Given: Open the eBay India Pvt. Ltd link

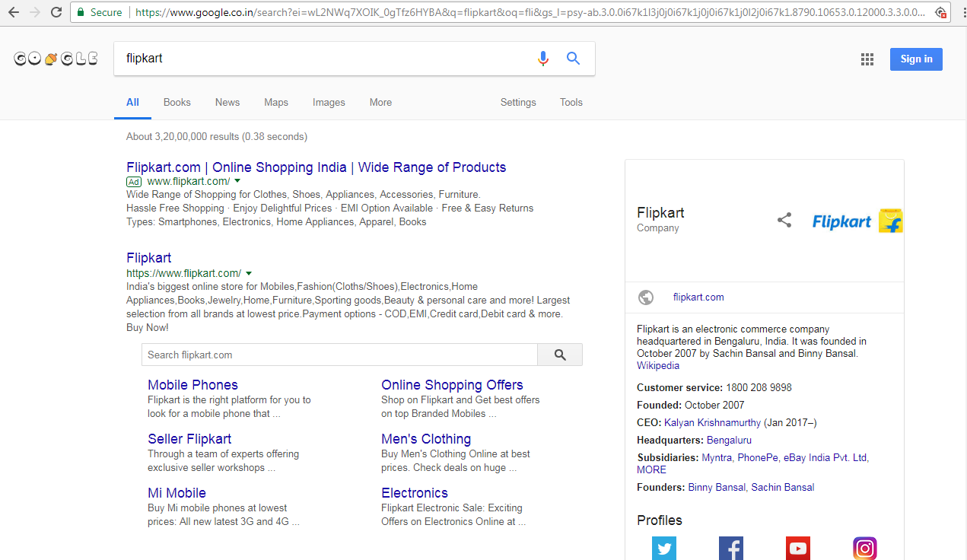Looking at the screenshot, I should click(825, 458).
